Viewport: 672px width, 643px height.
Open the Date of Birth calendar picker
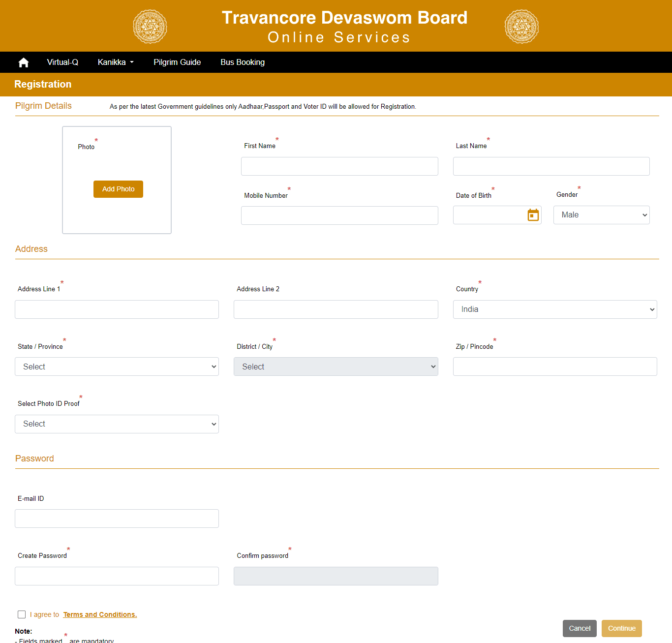point(533,215)
